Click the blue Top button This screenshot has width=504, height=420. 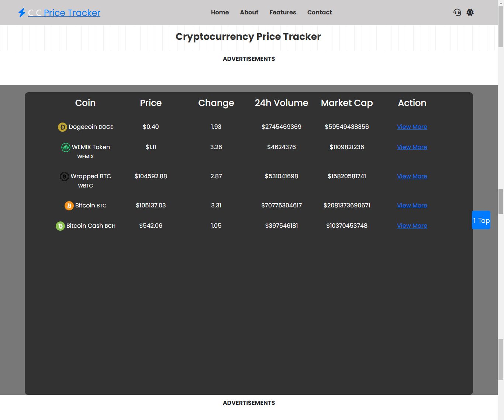481,220
